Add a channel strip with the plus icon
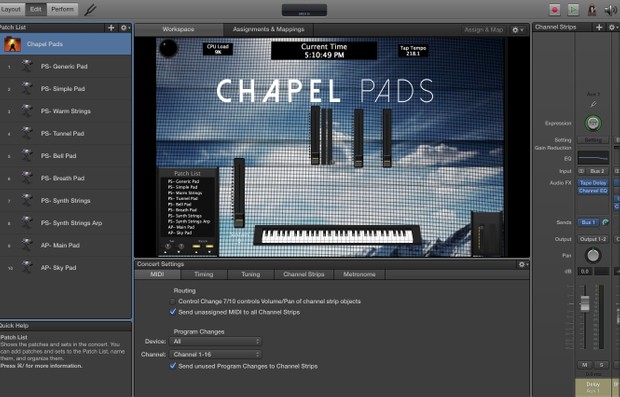Screen dimensions: 620x397 599,27
